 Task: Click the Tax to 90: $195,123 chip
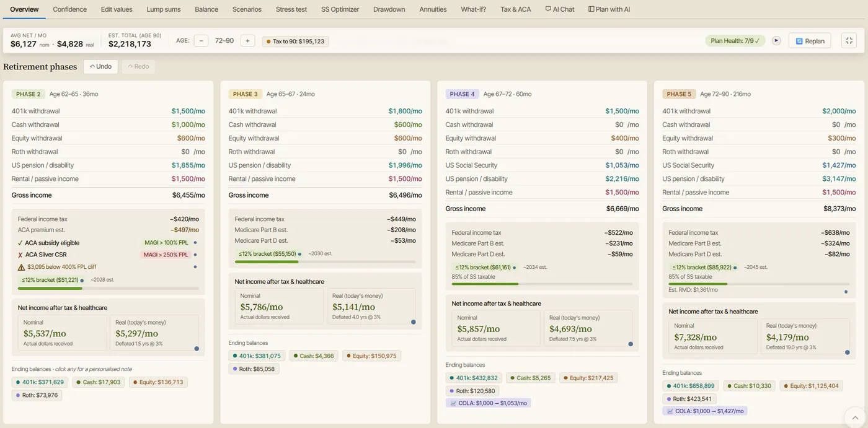click(x=295, y=41)
